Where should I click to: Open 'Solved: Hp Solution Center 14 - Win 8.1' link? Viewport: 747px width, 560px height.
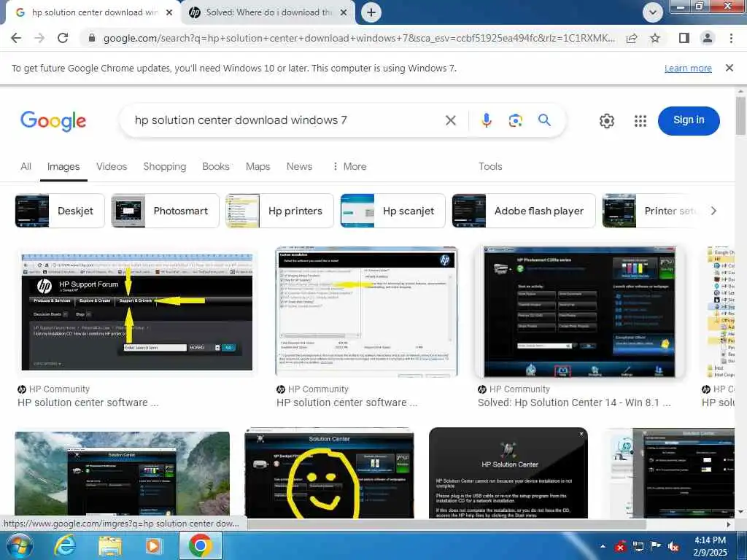574,402
